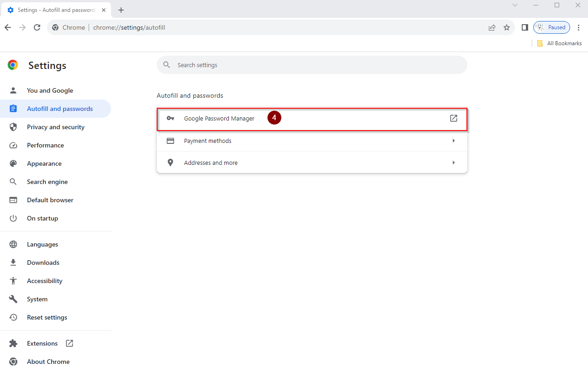588x373 pixels.
Task: Click the globe icon for Languages
Action: click(x=13, y=244)
